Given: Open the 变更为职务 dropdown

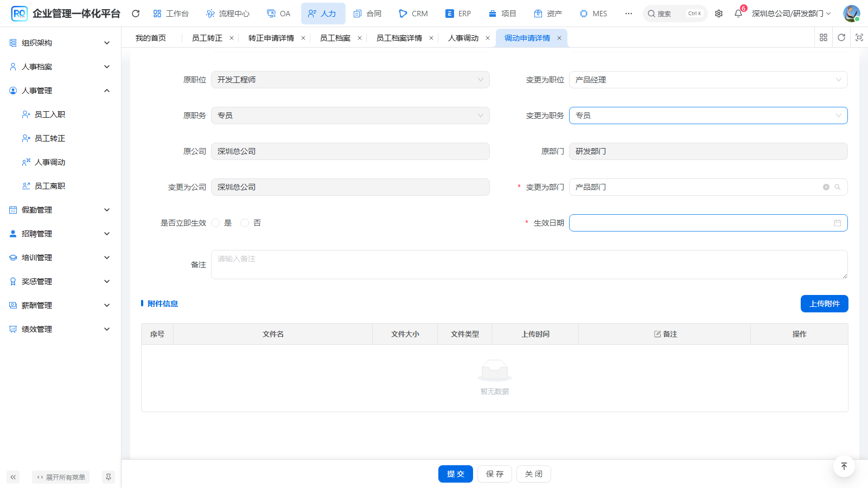Looking at the screenshot, I should [709, 115].
